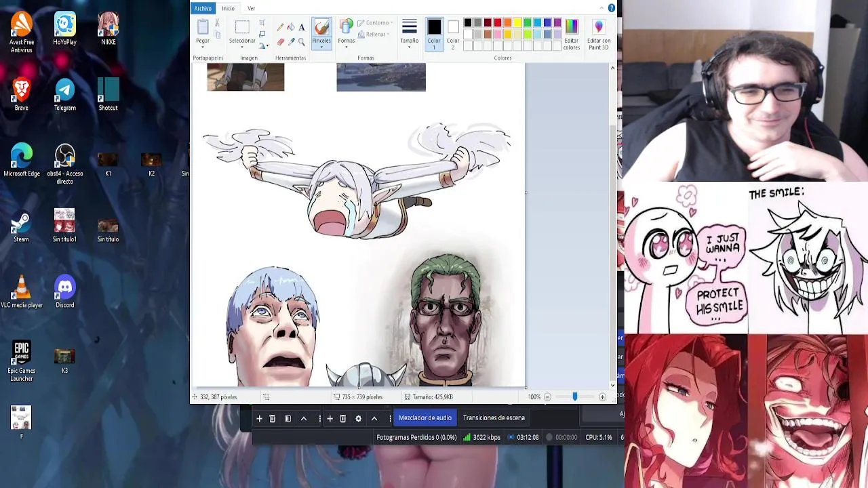The height and width of the screenshot is (488, 868).
Task: Expand the Seleccionar dropdown arrow
Action: [242, 45]
